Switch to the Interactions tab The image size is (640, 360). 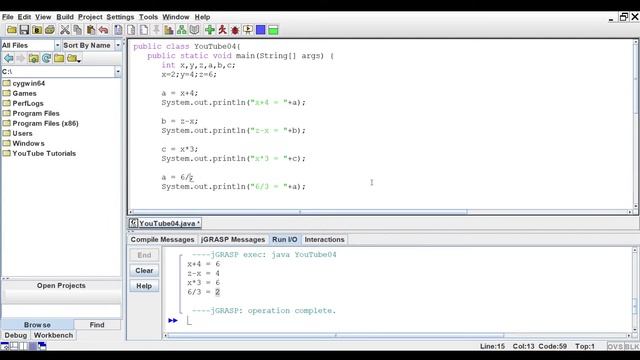pos(324,240)
